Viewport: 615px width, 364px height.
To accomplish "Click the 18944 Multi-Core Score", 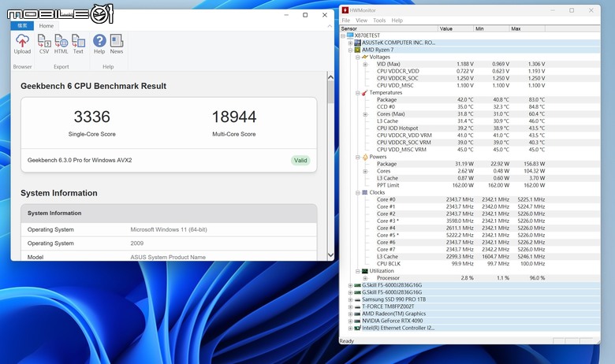I will pos(234,117).
